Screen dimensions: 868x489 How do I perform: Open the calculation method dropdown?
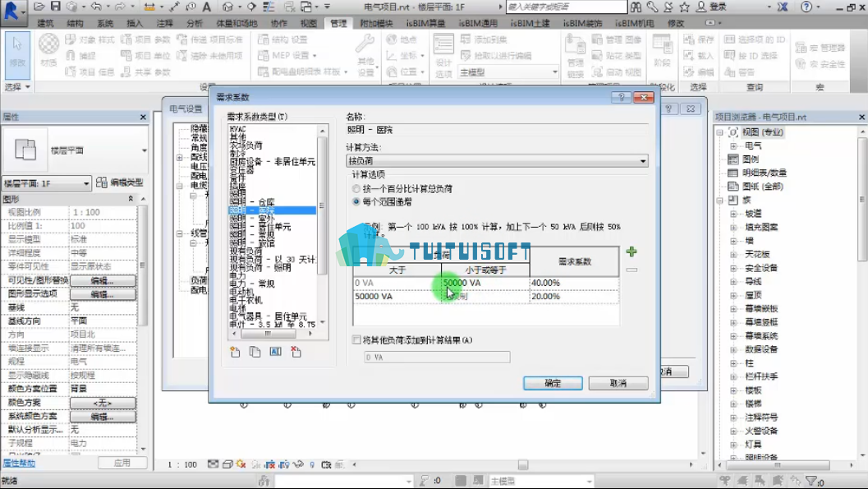click(x=497, y=160)
